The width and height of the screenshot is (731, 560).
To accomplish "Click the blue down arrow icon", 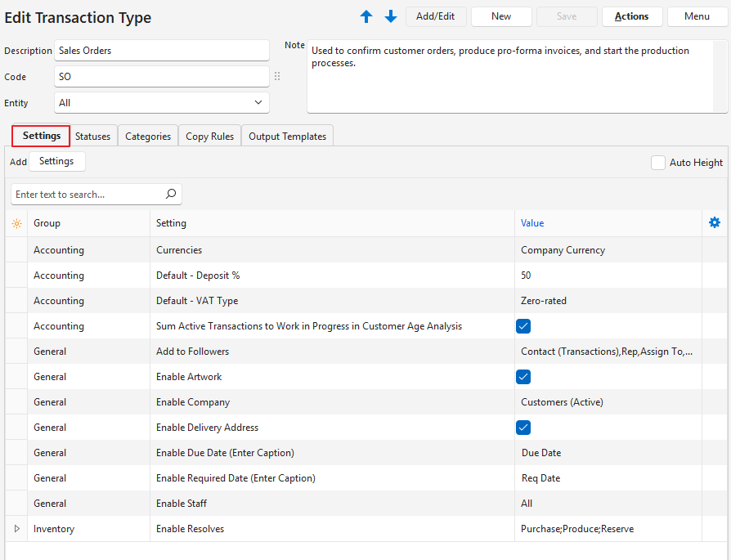I will pos(391,16).
